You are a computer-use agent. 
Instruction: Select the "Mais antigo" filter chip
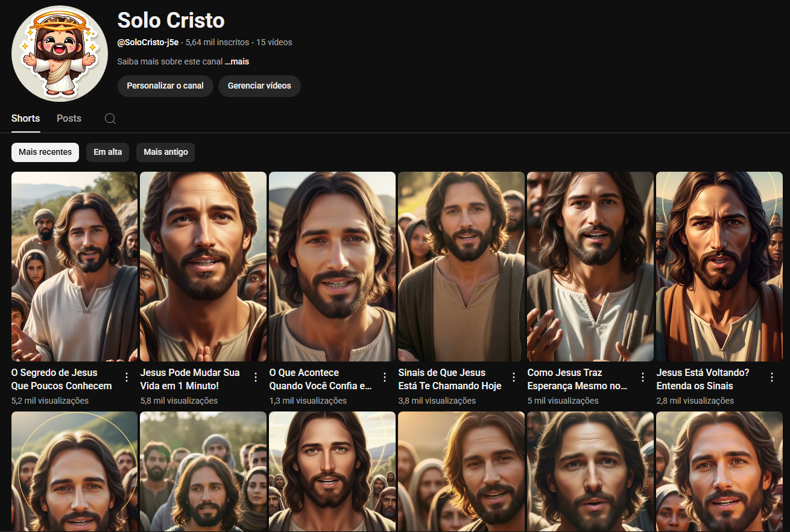[x=166, y=152]
